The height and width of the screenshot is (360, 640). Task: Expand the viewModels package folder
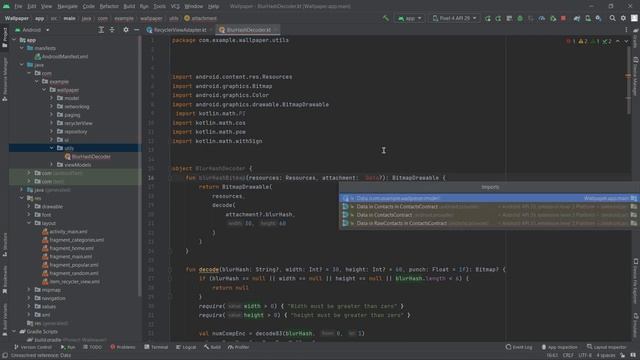click(x=51, y=165)
